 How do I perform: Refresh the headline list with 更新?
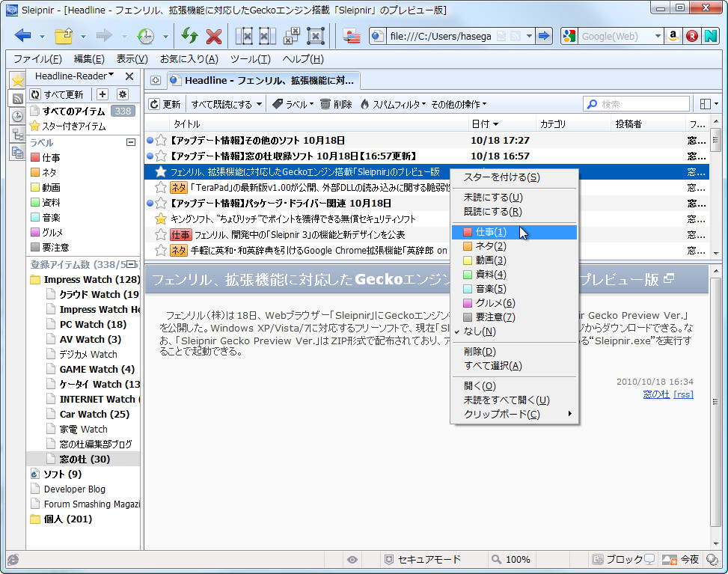164,104
